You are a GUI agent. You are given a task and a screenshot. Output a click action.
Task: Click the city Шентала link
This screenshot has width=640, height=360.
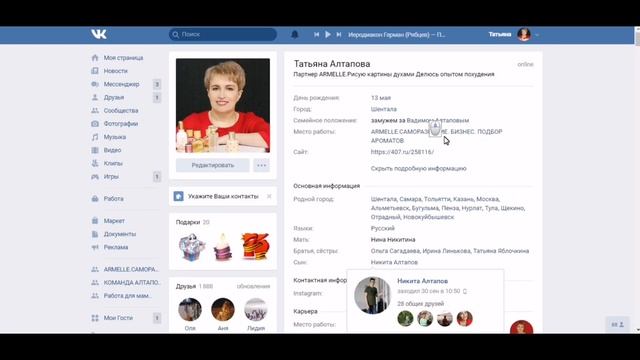(x=384, y=109)
